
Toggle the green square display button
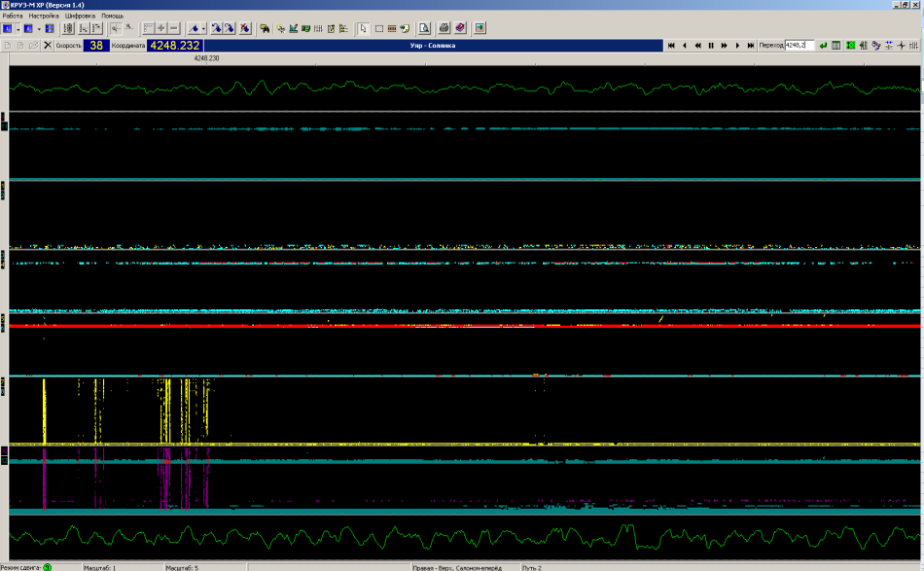tap(850, 46)
